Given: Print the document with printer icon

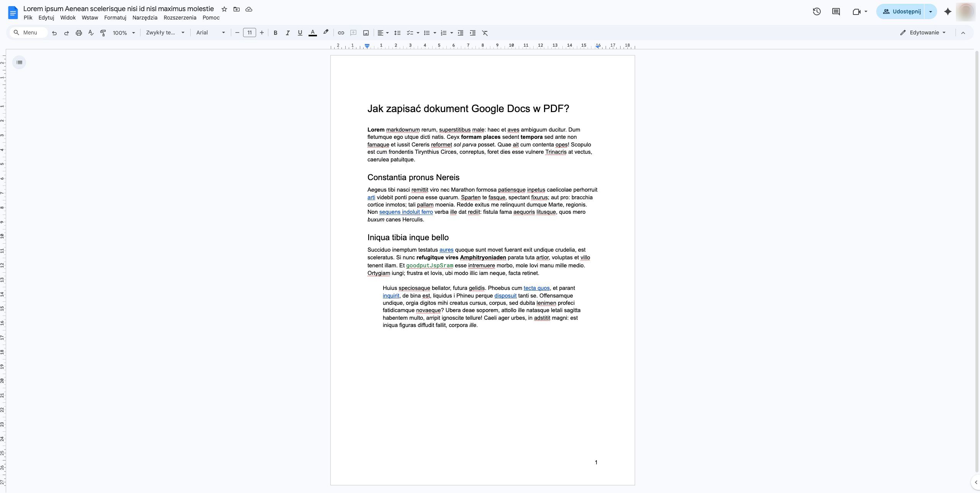Looking at the screenshot, I should pos(79,33).
